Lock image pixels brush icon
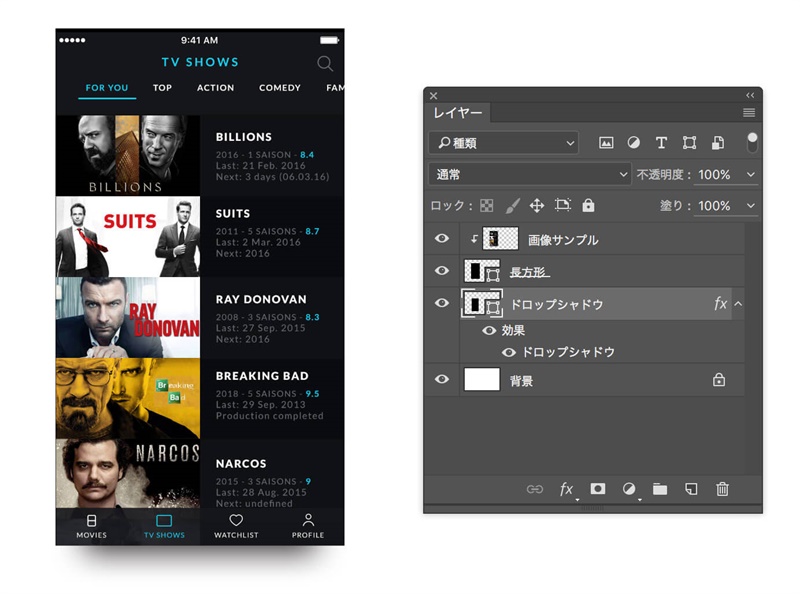This screenshot has height=594, width=800. 512,206
